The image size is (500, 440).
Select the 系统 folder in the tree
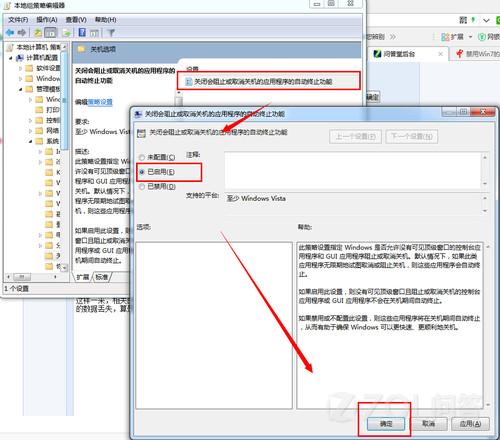click(x=39, y=141)
